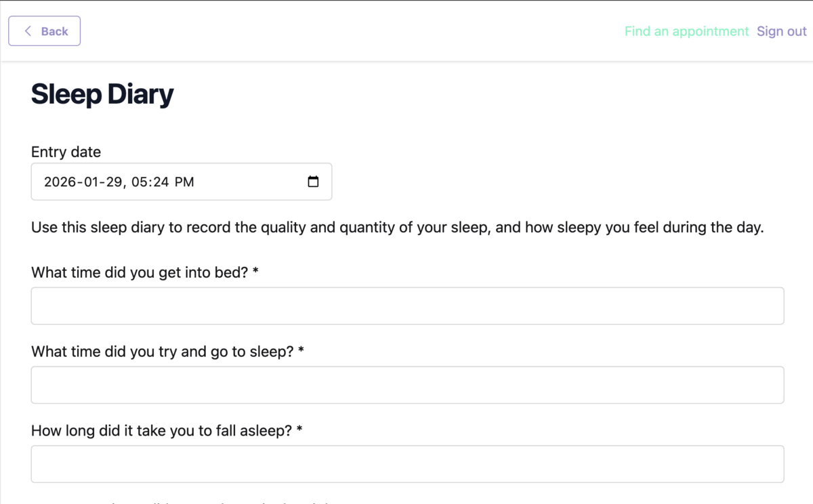Screen dimensions: 813x504
Task: Click the Back button
Action: point(44,31)
